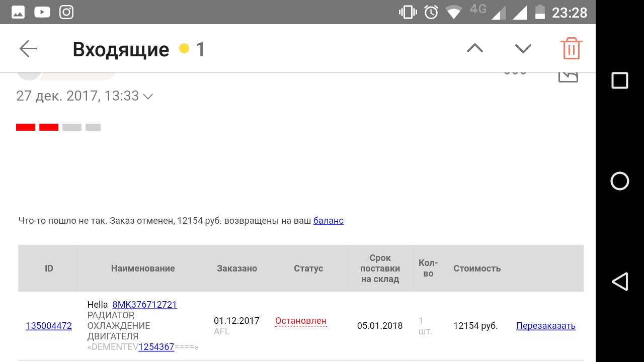Screen dimensions: 644x362
Task: Click 'Срок поставки на склад' column header
Action: coord(380,268)
